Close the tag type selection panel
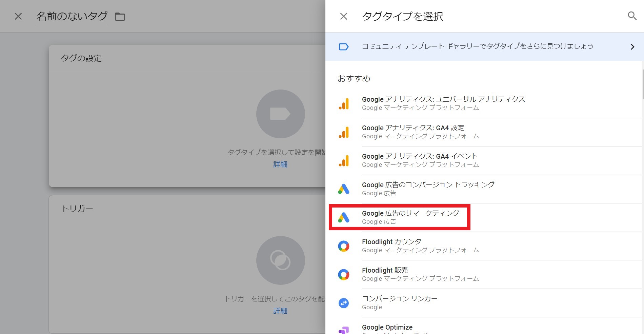The width and height of the screenshot is (644, 334). pyautogui.click(x=344, y=16)
